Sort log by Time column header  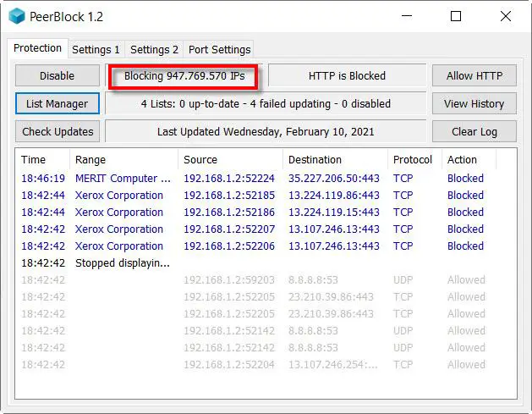tap(34, 159)
